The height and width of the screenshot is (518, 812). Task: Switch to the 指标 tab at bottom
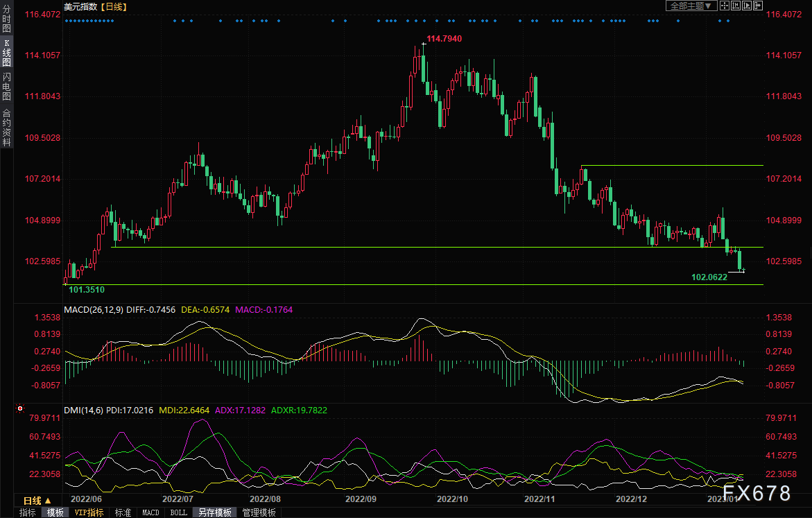28,512
